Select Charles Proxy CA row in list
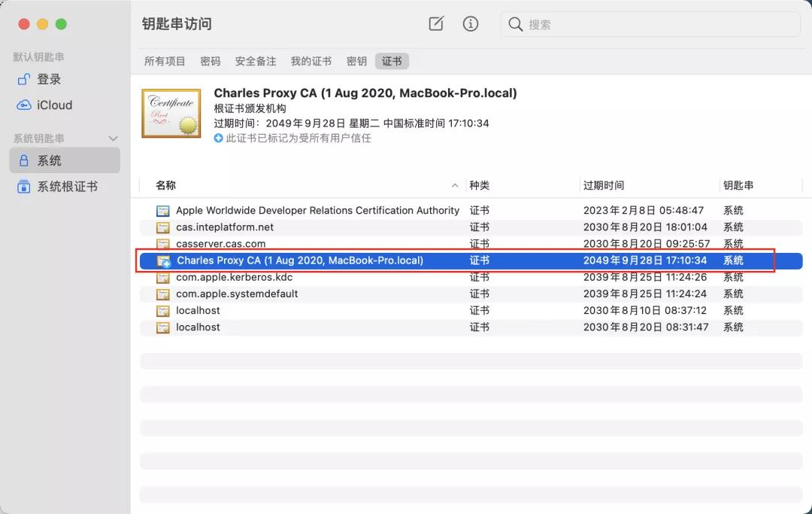812x514 pixels. point(471,260)
